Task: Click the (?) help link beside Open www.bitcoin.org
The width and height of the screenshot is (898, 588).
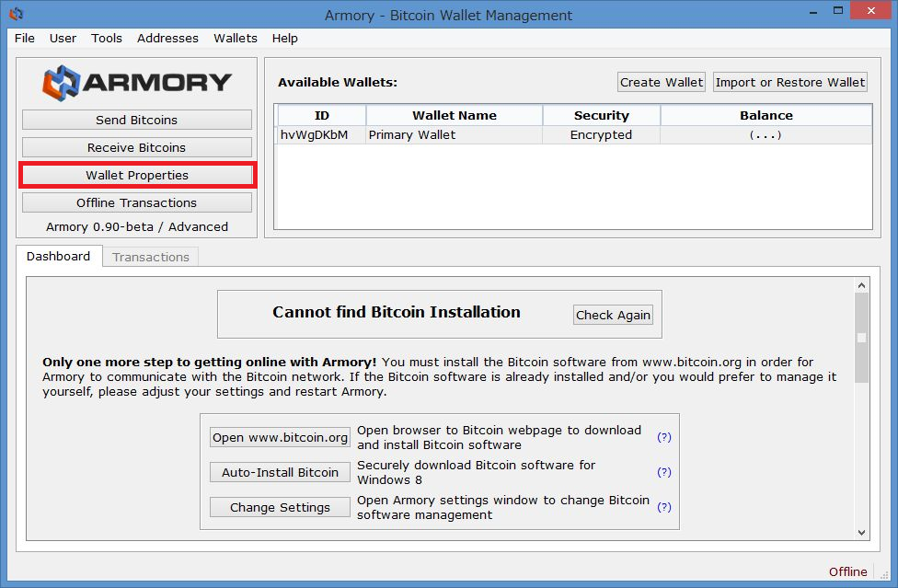Action: point(664,437)
